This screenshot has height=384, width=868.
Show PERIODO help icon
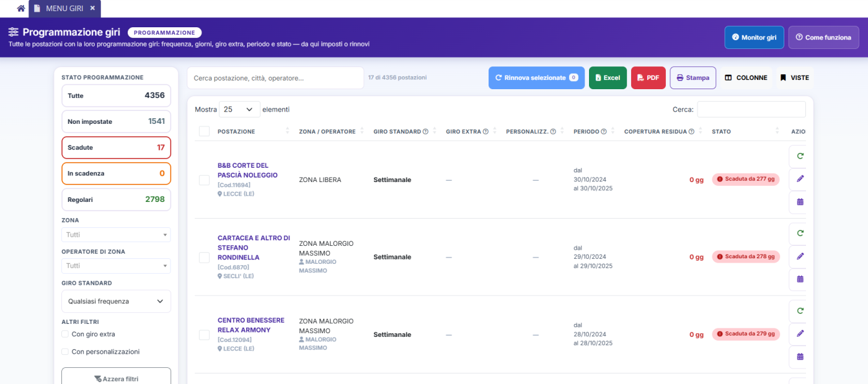[604, 131]
